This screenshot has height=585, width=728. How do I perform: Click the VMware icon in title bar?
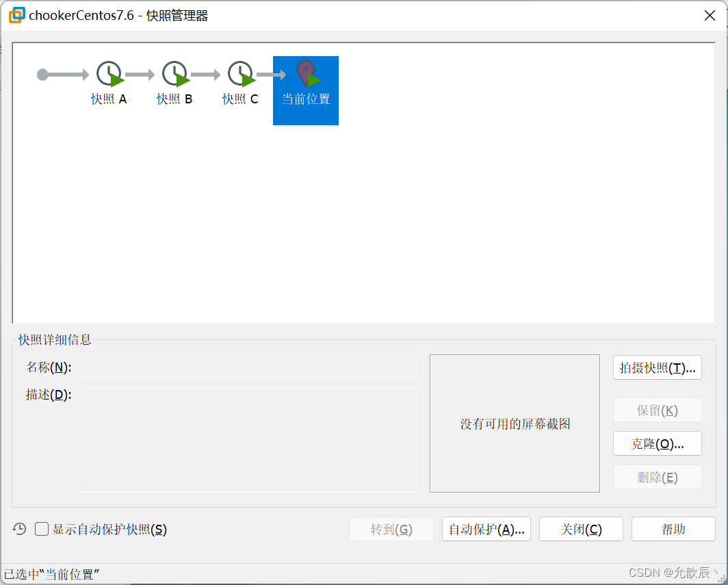(x=16, y=15)
